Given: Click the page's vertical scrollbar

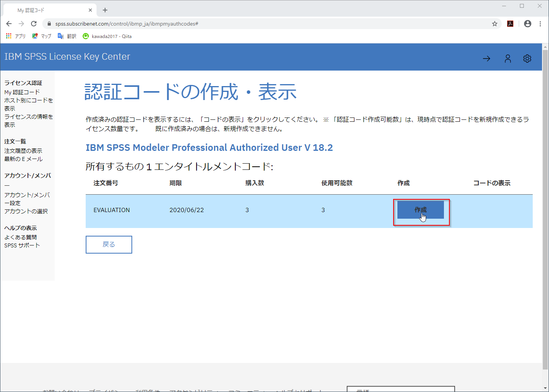Looking at the screenshot, I should [x=546, y=209].
